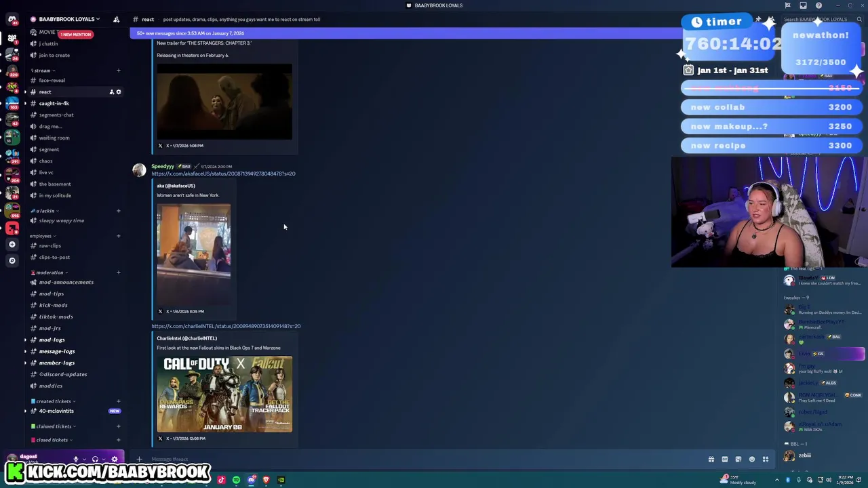This screenshot has height=488, width=868.
Task: Open the apps launcher icon in message bar
Action: coord(766,460)
